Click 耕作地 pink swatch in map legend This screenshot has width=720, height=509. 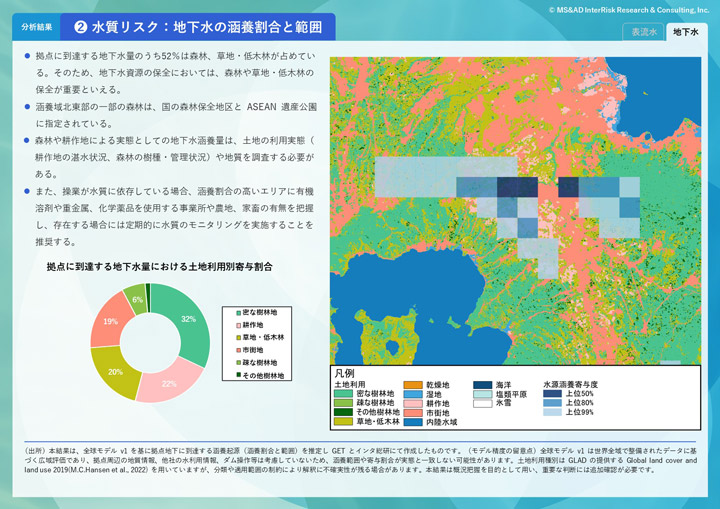[413, 403]
